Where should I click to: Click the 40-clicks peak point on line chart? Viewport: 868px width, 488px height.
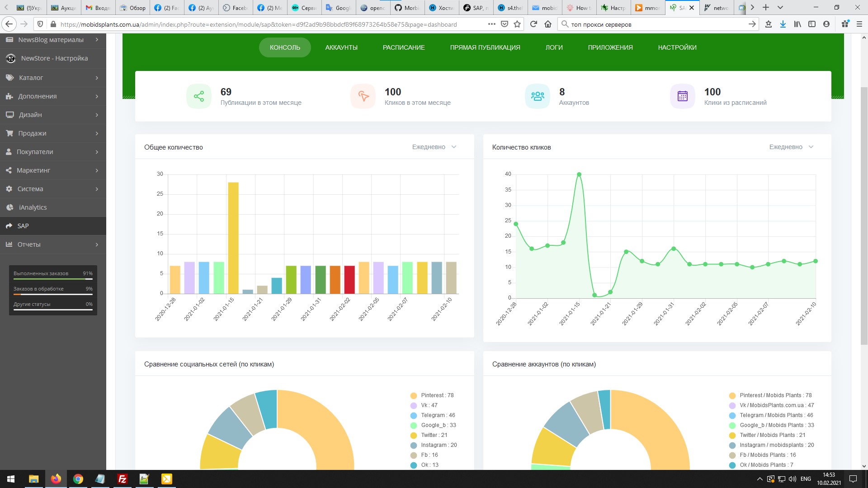tap(579, 174)
